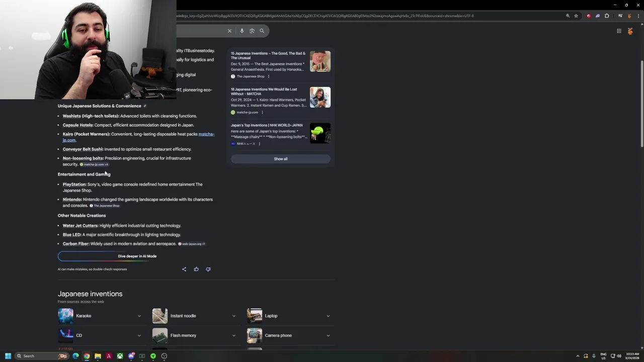This screenshot has height=362, width=644.
Task: Open thumbnail for 18 Japanese Inventions
Action: click(320, 97)
